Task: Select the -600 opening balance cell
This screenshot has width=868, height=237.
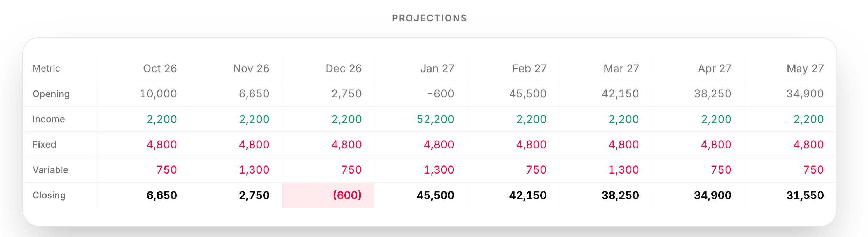Action: [x=441, y=94]
